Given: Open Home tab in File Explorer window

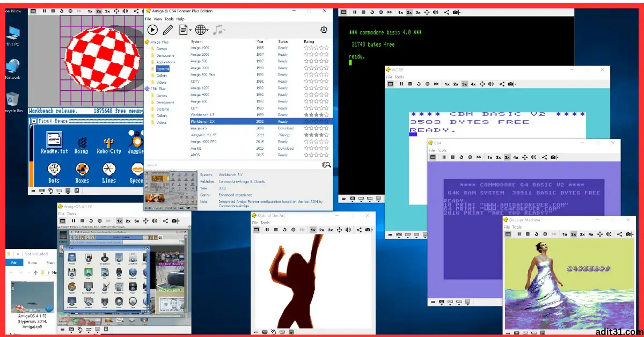Looking at the screenshot, I should coord(32,263).
